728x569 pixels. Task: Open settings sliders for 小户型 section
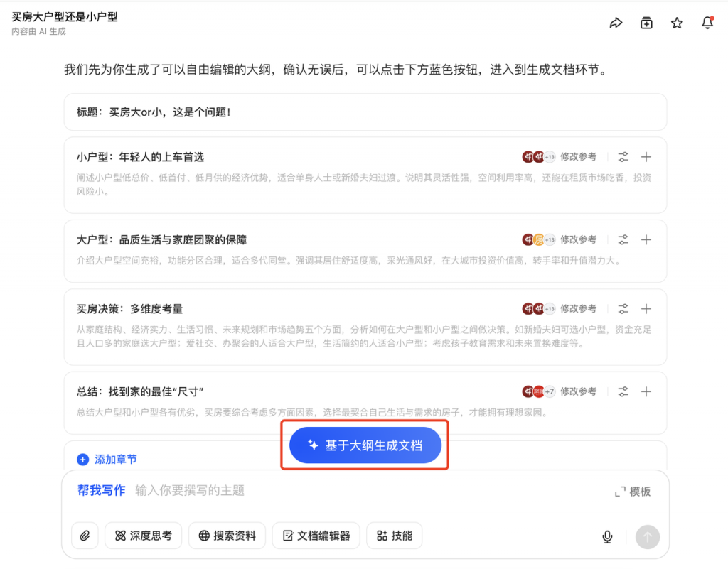point(623,157)
